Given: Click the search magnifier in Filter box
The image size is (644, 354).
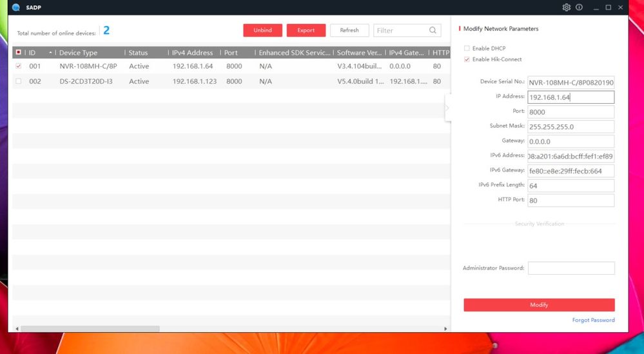Looking at the screenshot, I should 433,30.
